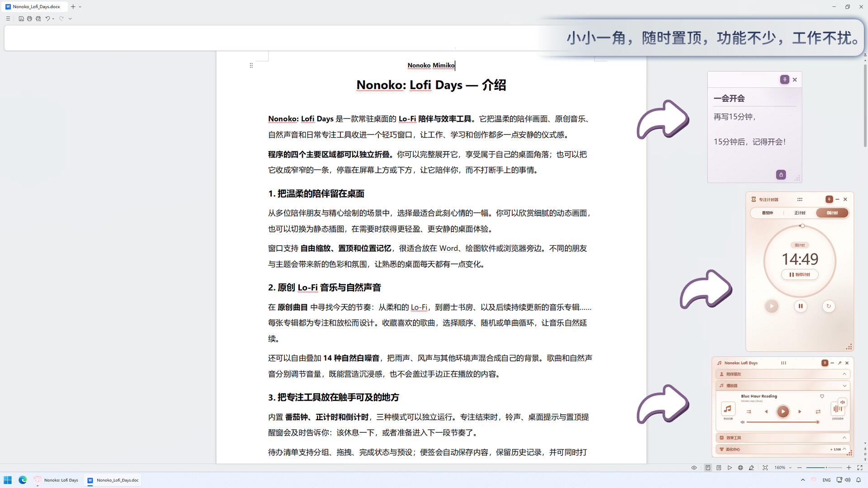Open Print Preview from quick toolbar
868x488 pixels.
(x=38, y=19)
